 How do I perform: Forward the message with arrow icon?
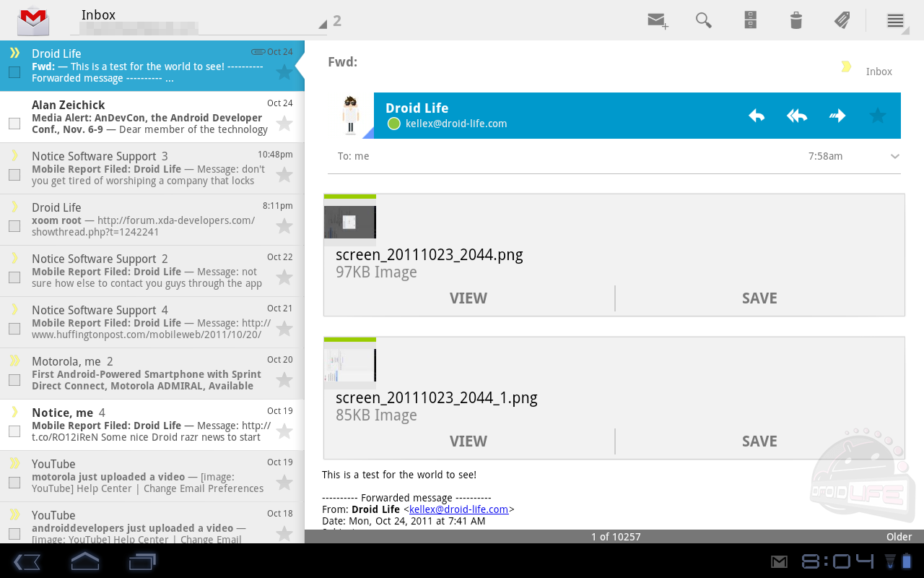click(837, 116)
